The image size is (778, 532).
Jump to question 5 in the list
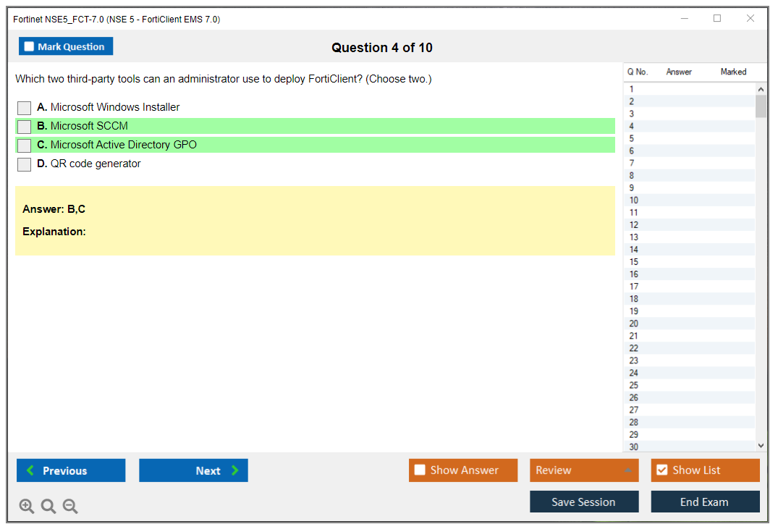[632, 138]
